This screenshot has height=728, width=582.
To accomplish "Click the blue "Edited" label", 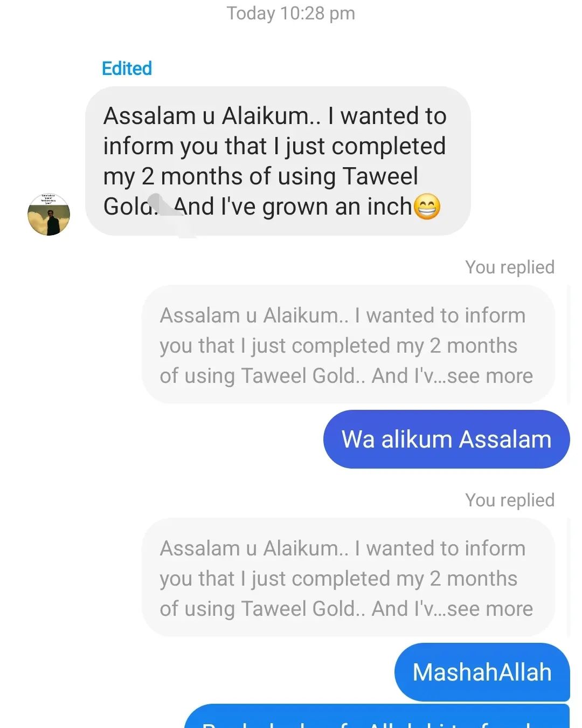I will tap(127, 68).
